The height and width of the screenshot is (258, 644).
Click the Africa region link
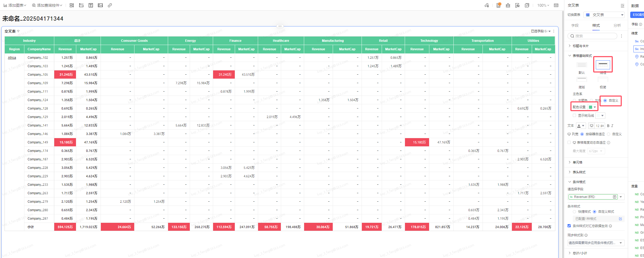click(12, 58)
